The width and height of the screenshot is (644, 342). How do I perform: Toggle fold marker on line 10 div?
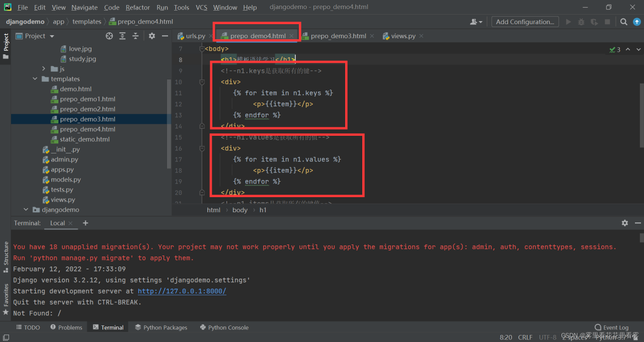tap(202, 82)
